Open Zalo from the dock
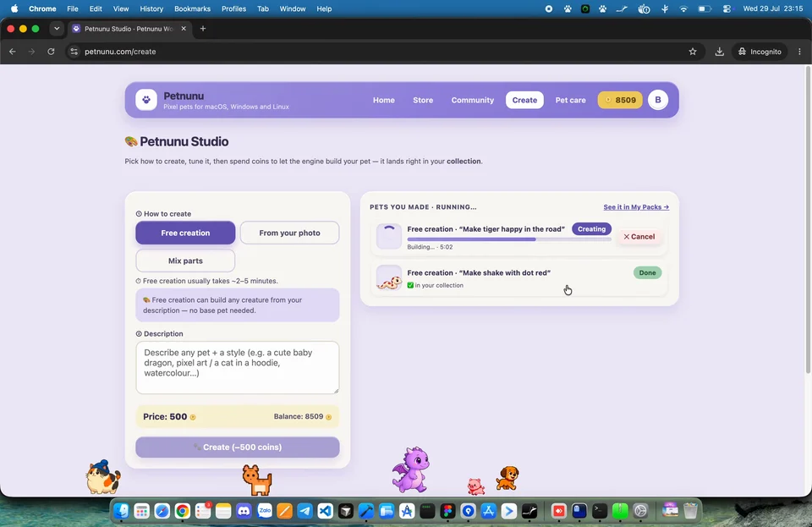This screenshot has width=812, height=527. coord(264,511)
